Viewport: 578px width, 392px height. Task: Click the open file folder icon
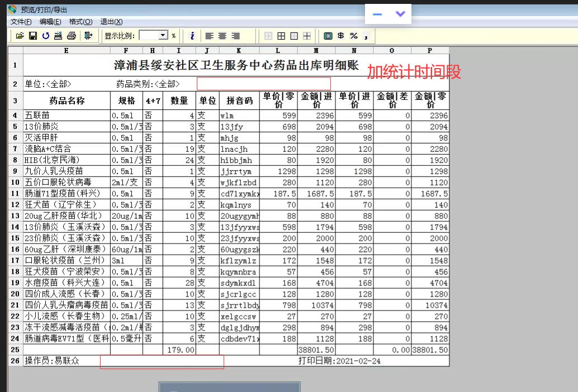coord(20,36)
